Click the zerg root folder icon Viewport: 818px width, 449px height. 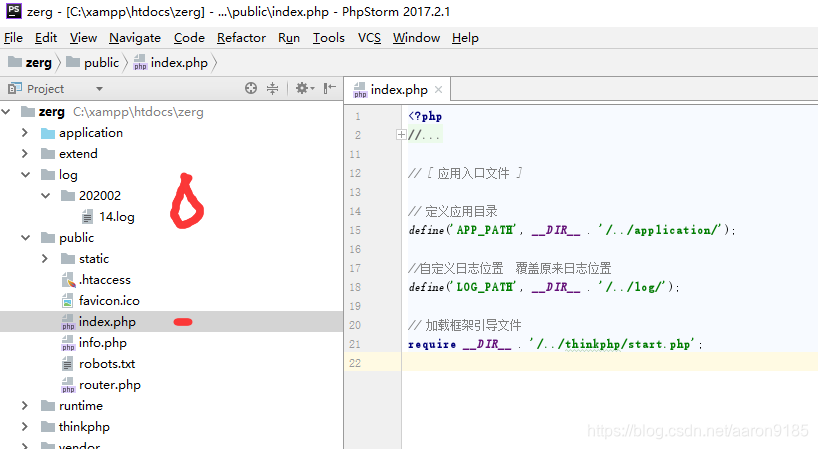(x=28, y=112)
